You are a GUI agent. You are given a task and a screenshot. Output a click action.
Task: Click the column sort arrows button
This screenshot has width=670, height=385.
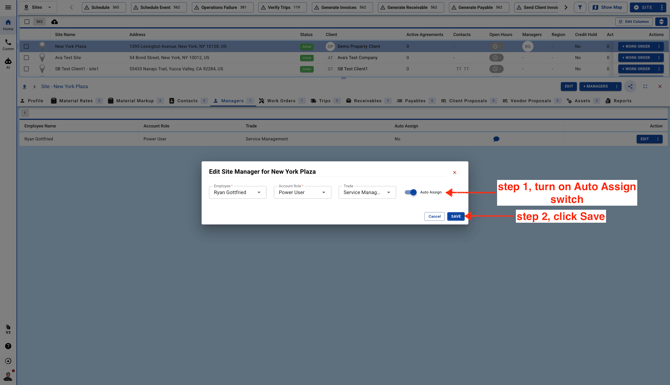click(x=661, y=22)
